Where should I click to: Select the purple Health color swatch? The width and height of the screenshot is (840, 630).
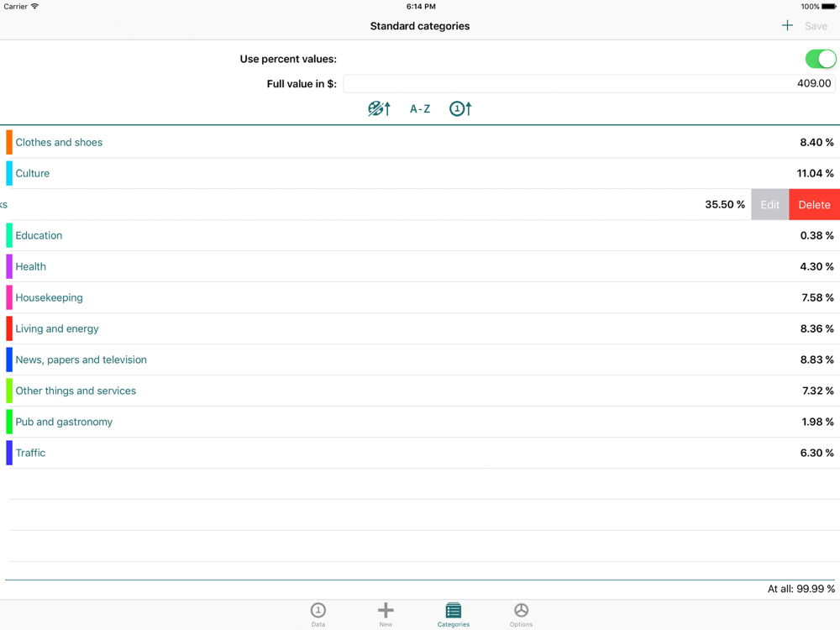(x=9, y=266)
